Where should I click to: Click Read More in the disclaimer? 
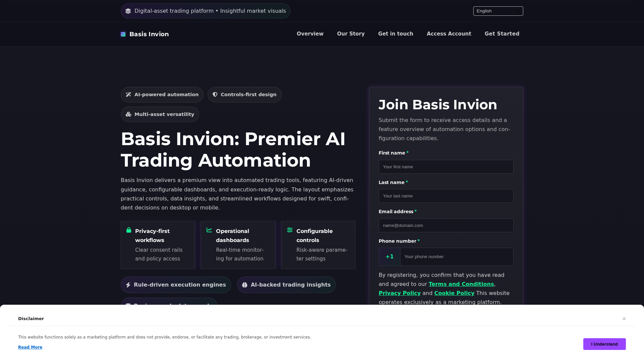tap(30, 347)
